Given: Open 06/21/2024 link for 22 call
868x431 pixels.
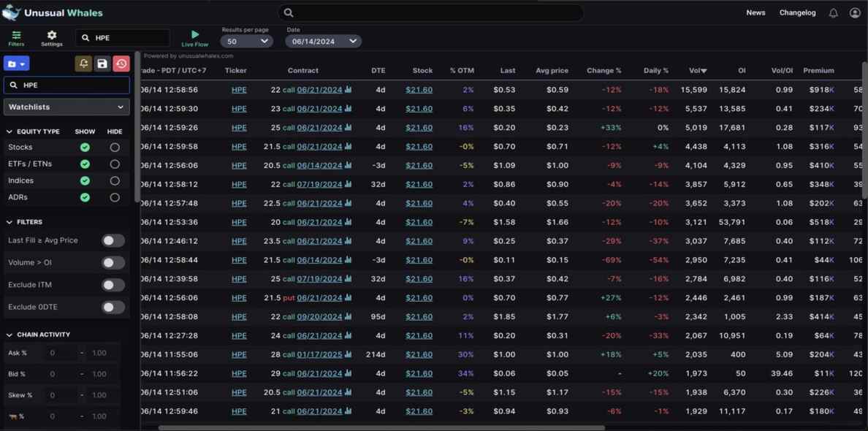Looking at the screenshot, I should point(319,90).
